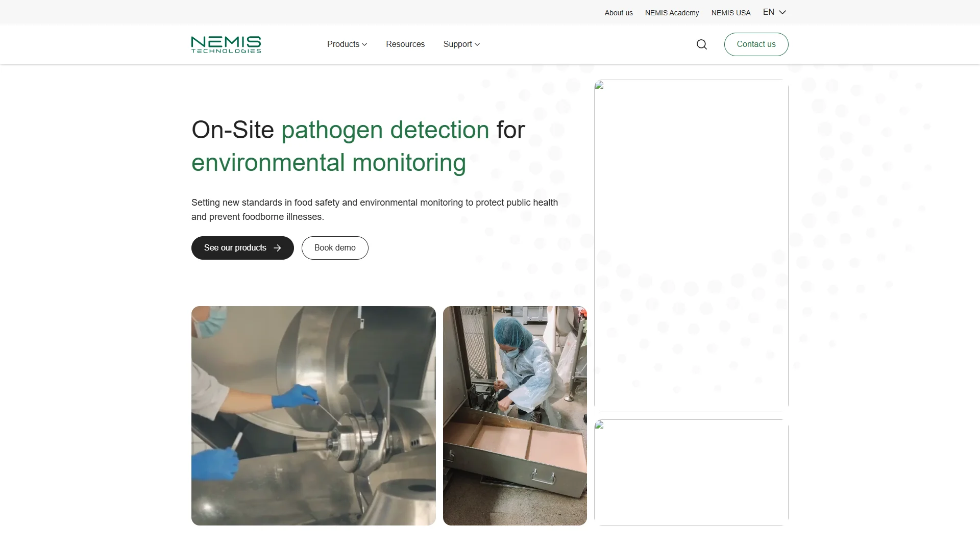Image resolution: width=980 pixels, height=551 pixels.
Task: Open photo of worker in hairnet crouching
Action: (515, 416)
